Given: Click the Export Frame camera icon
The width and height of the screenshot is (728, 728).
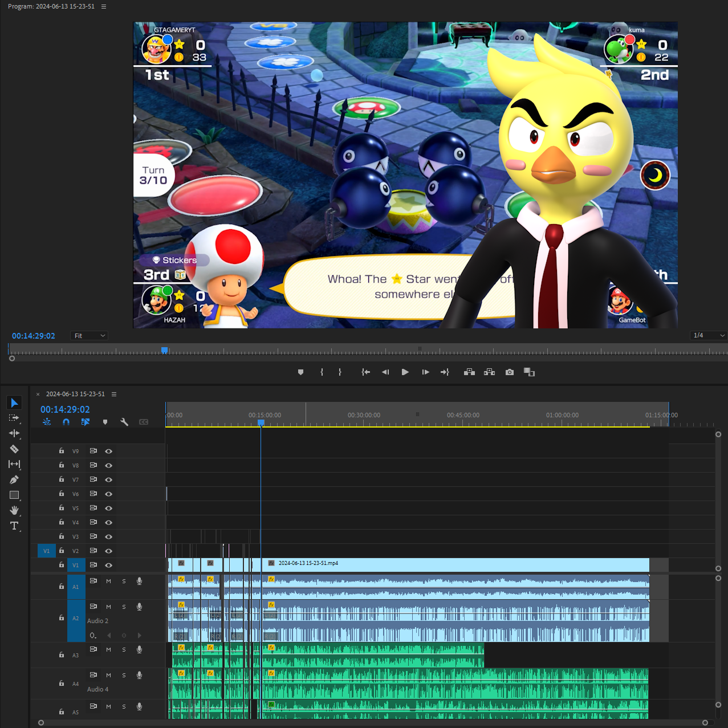Looking at the screenshot, I should [510, 372].
